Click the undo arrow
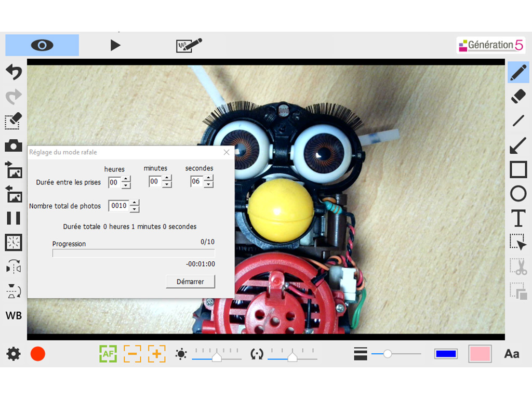Screen dimensions: 532x399 coord(14,72)
